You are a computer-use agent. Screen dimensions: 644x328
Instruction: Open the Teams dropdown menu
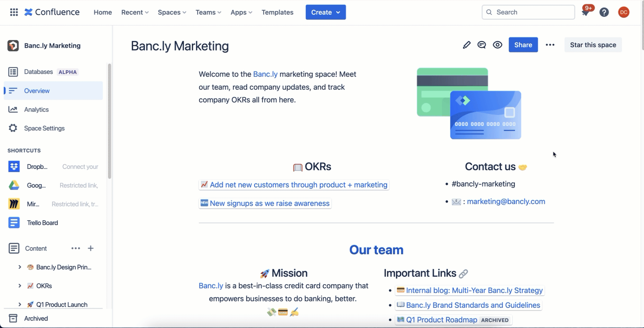pyautogui.click(x=208, y=12)
